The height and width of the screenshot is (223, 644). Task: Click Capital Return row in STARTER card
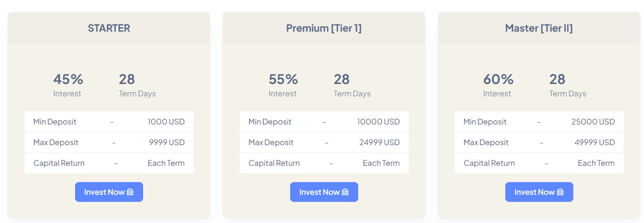tap(59, 163)
